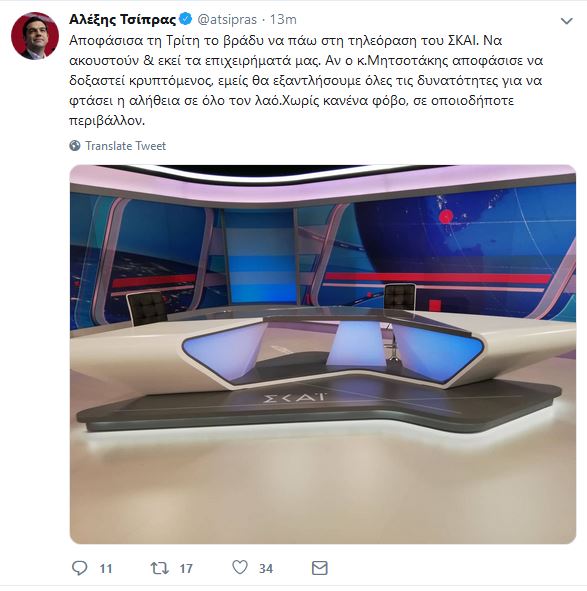Click the ΣΚΑΪ logo on the studio desk base
The height and width of the screenshot is (591, 587).
point(295,397)
